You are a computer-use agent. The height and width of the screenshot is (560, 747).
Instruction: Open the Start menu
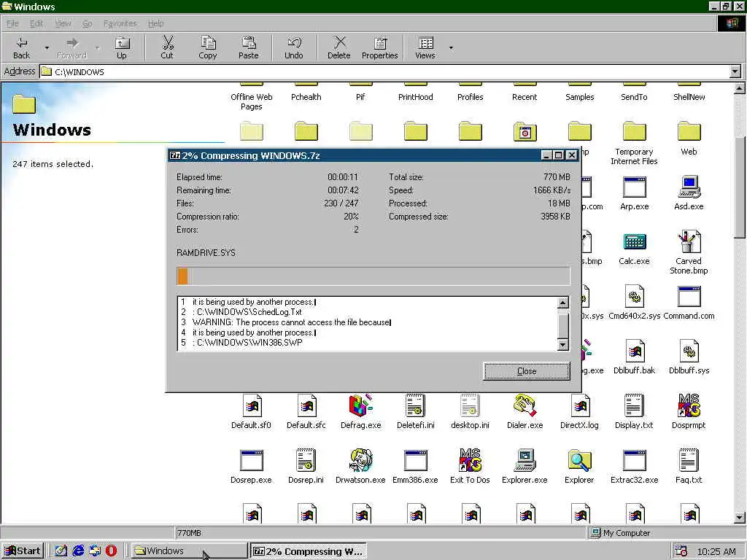[23, 551]
